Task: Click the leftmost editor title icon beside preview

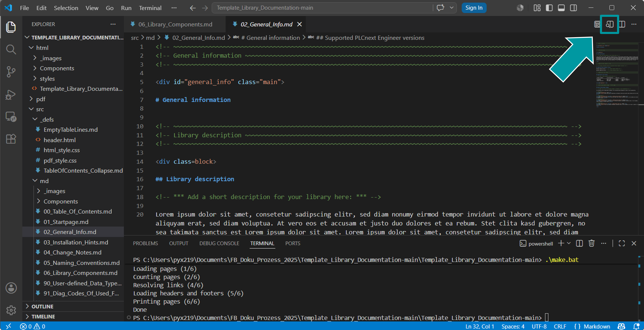Action: [x=597, y=24]
